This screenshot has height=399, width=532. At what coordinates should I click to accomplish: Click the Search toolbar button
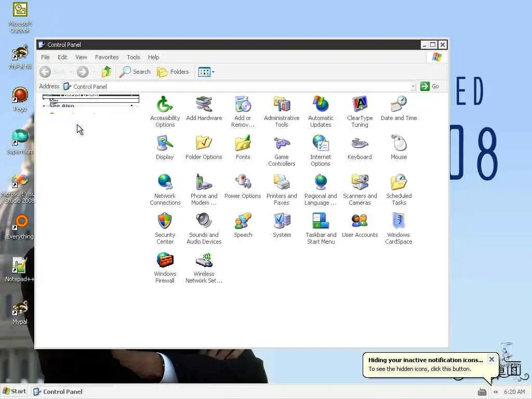(x=135, y=72)
